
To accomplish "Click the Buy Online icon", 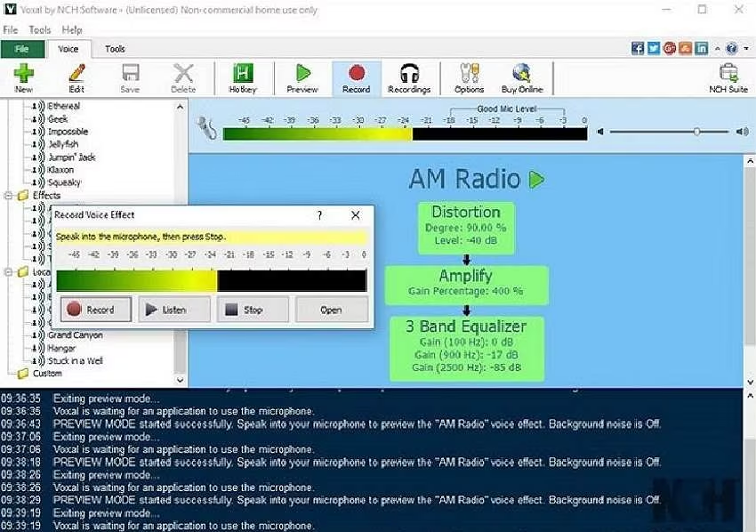I will click(522, 78).
